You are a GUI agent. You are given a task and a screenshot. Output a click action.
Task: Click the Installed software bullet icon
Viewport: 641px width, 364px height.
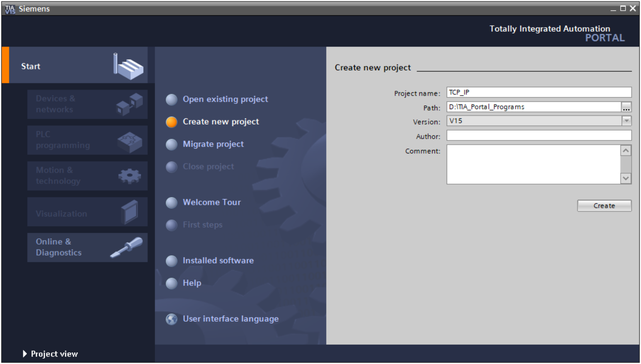tap(172, 261)
